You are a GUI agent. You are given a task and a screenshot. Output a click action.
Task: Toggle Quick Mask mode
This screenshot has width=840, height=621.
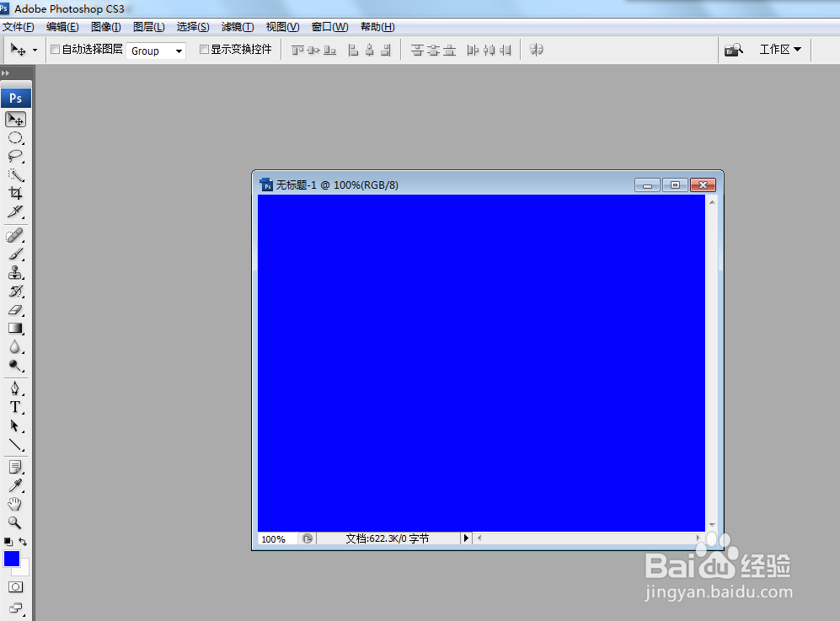coord(15,587)
